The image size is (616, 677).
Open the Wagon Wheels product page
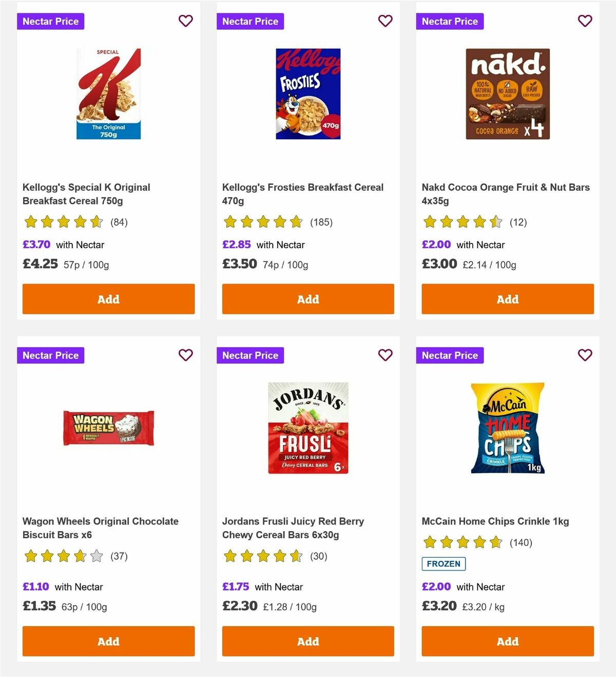(100, 528)
